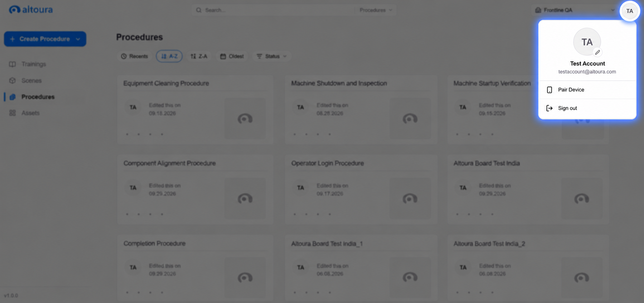
Task: Click the pencil edit icon on profile avatar
Action: click(597, 52)
